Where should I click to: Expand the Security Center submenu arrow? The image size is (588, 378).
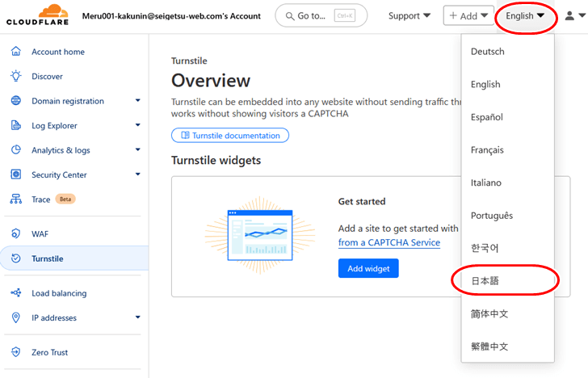click(x=137, y=174)
